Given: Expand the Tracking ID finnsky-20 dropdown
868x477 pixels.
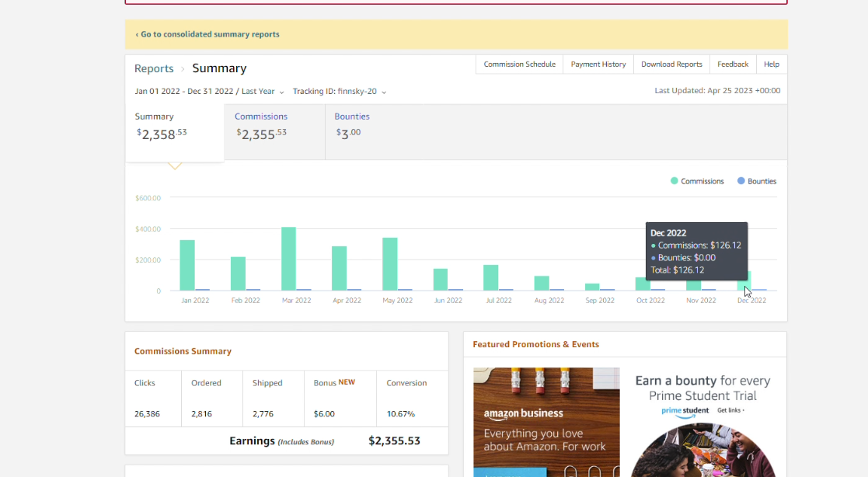Looking at the screenshot, I should pyautogui.click(x=340, y=92).
